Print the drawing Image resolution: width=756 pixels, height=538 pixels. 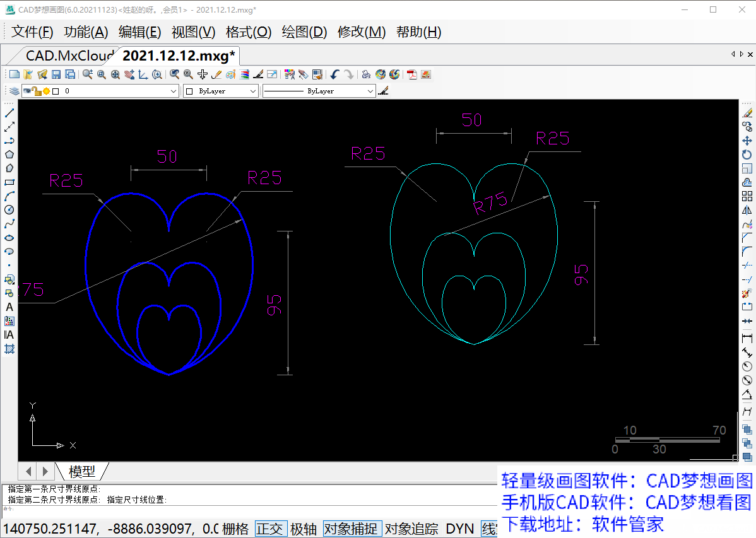tap(367, 74)
